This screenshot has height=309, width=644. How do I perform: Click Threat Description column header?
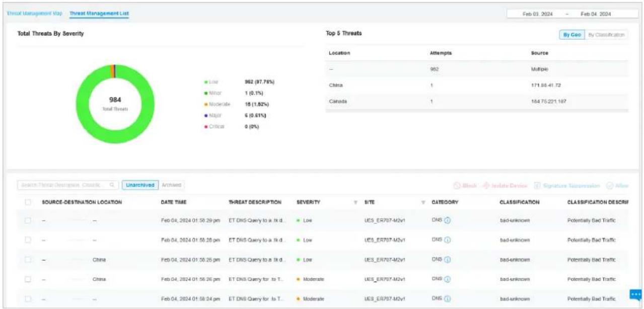click(x=255, y=202)
